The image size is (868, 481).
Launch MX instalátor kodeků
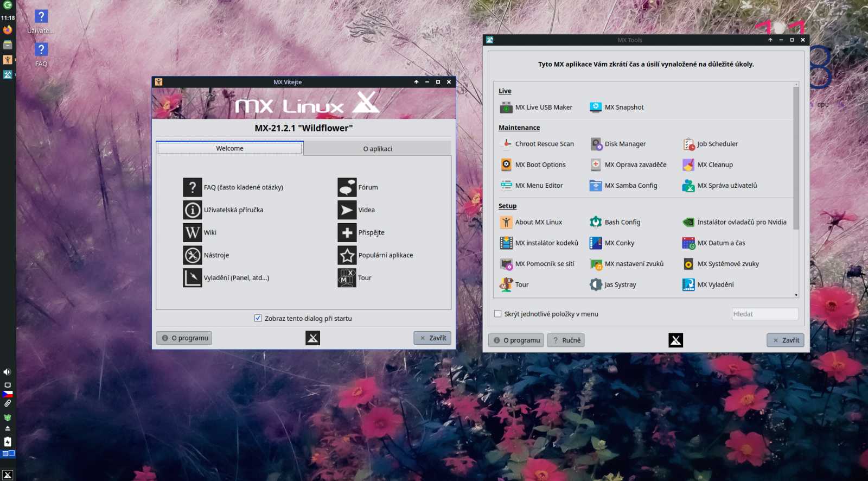(x=539, y=243)
